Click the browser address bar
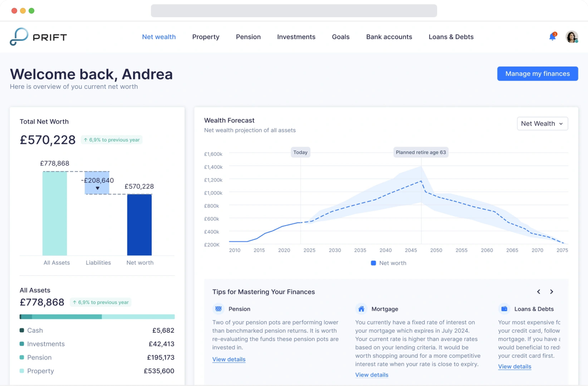 294,11
